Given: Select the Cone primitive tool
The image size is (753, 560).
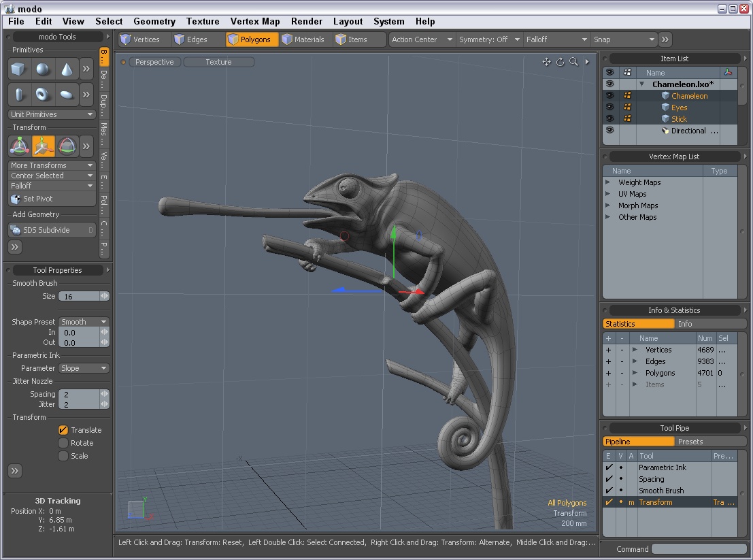Looking at the screenshot, I should 66,69.
